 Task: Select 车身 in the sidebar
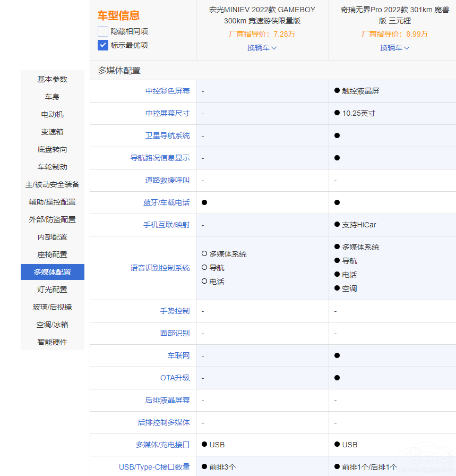point(52,97)
